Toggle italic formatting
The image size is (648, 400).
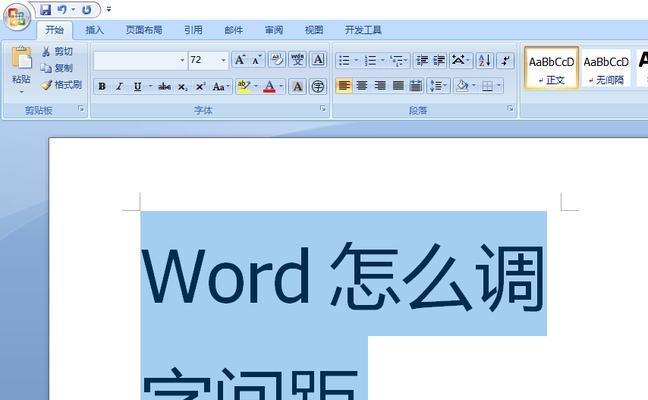[119, 86]
